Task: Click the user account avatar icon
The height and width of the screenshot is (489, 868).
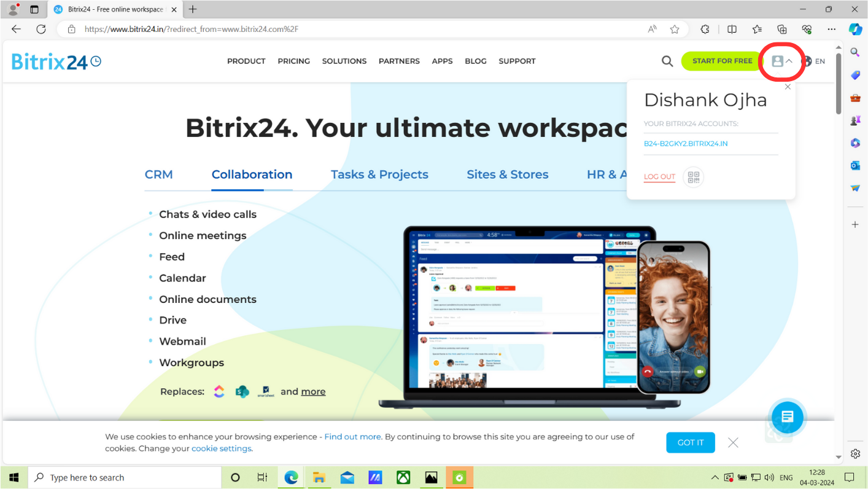Action: pos(777,61)
